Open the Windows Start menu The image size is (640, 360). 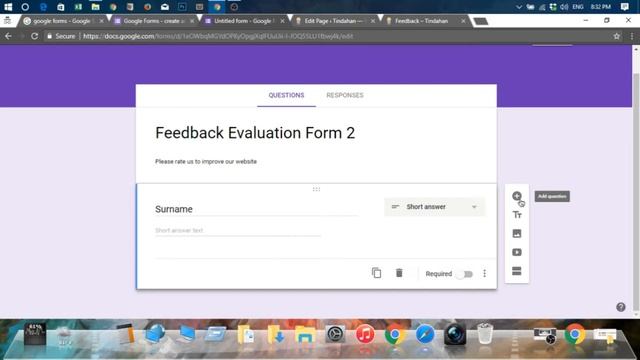pos(8,7)
